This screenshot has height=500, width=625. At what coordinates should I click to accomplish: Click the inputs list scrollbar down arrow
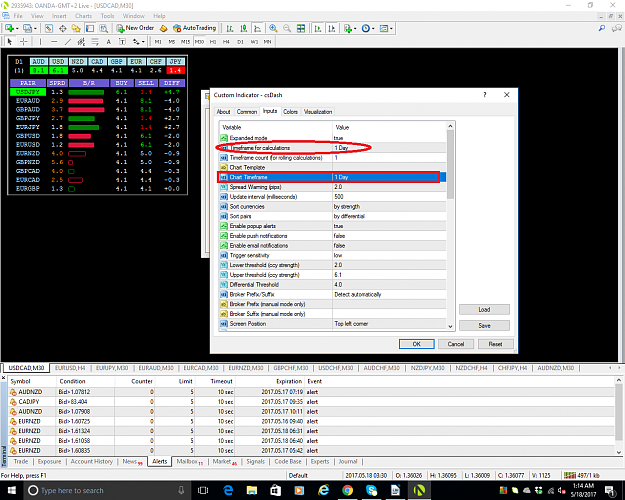[x=450, y=326]
